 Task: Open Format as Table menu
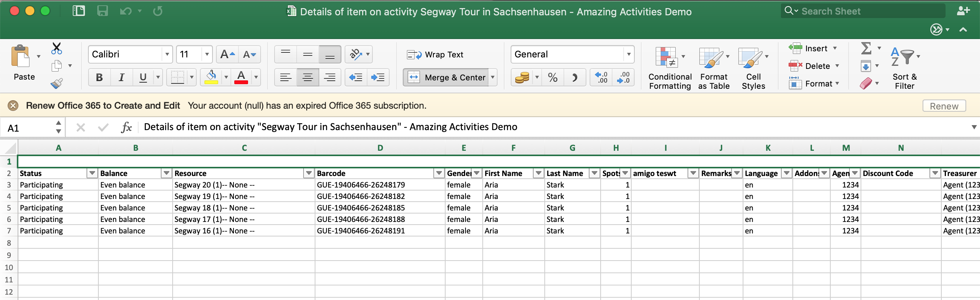tap(714, 68)
